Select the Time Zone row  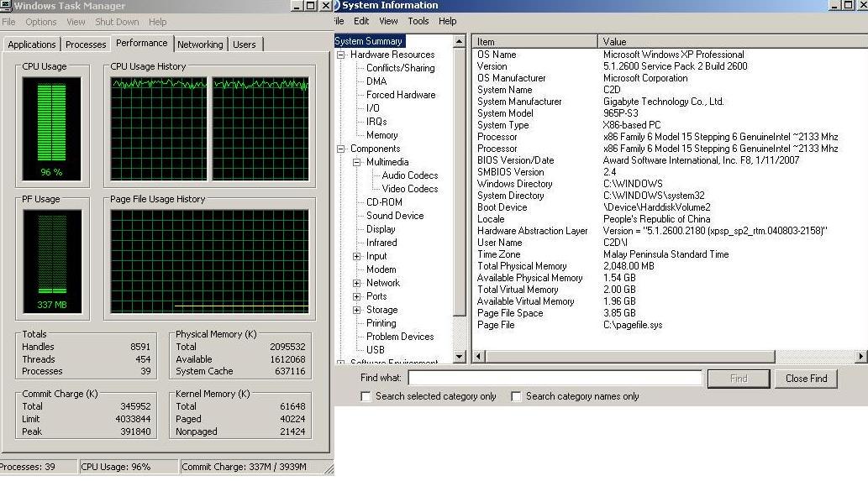[x=670, y=254]
